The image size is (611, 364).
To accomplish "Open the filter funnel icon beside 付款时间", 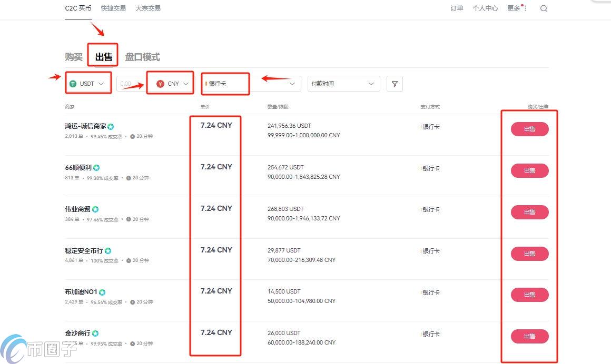I will point(395,83).
